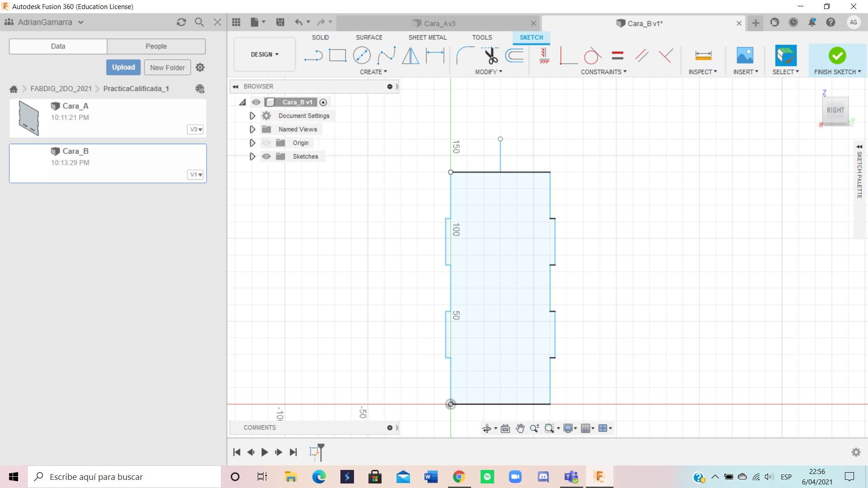Apply the Equal constraint

(618, 56)
